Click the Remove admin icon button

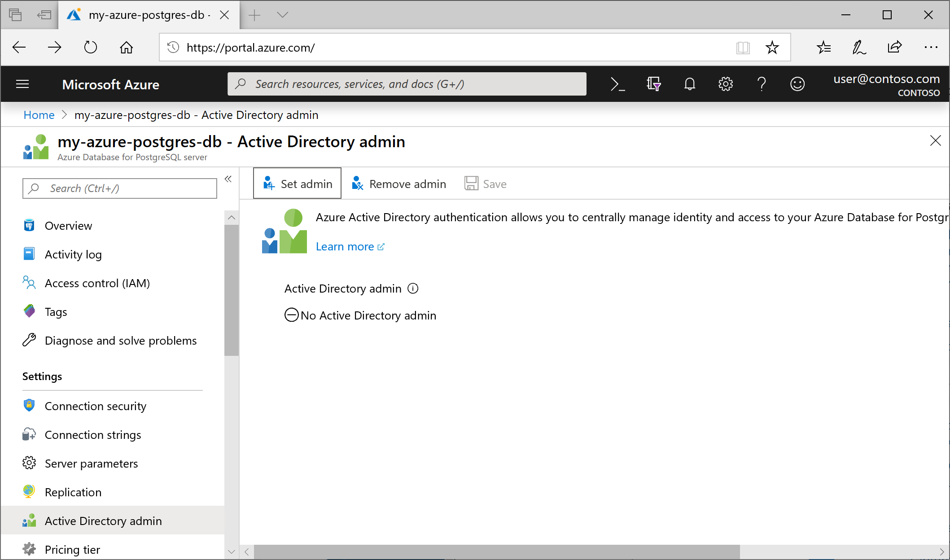[397, 184]
